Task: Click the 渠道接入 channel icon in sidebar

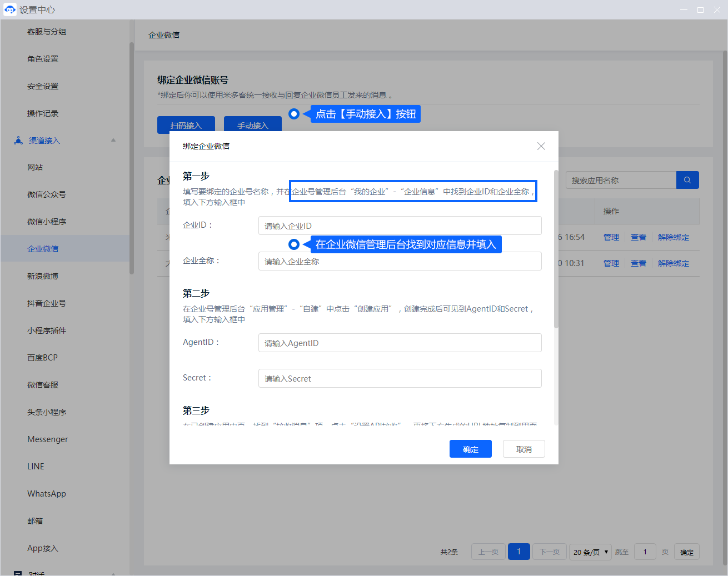Action: click(18, 141)
